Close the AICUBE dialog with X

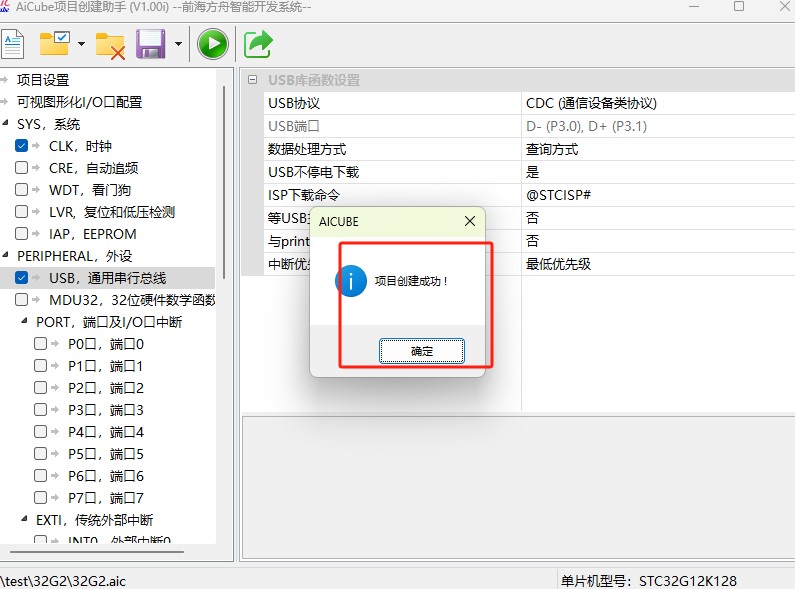coord(469,221)
